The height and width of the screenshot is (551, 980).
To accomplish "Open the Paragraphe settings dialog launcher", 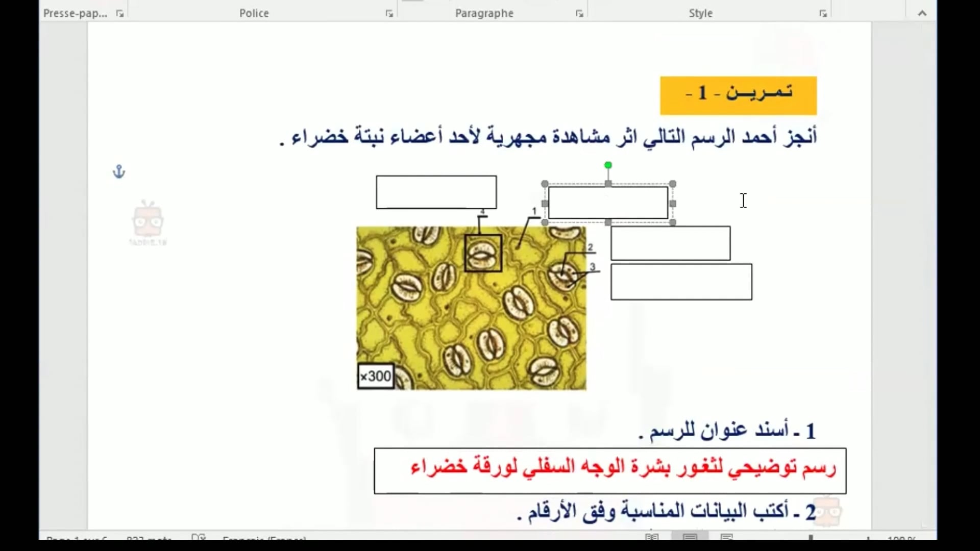I will tap(579, 14).
